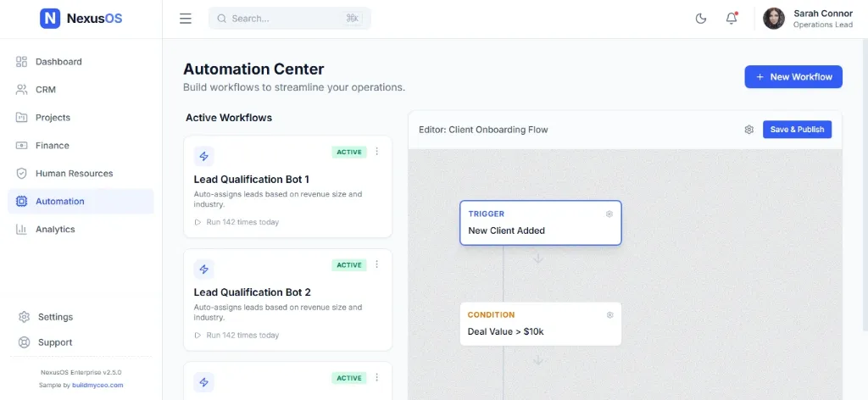
Task: Go to the Dashboard page
Action: coord(58,62)
